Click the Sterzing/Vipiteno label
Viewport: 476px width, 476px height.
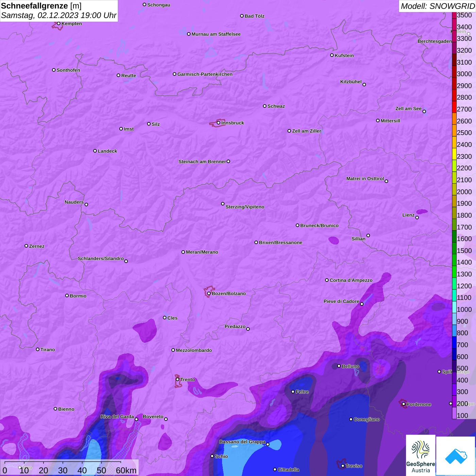click(x=245, y=207)
